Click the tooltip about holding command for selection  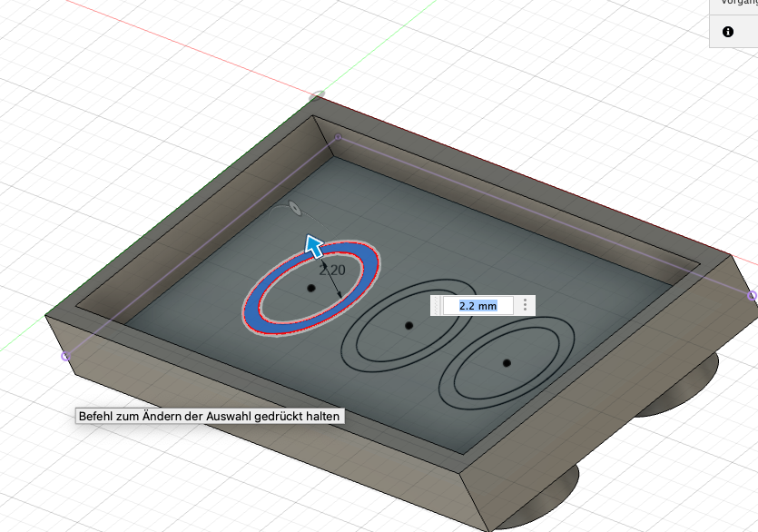[x=210, y=417]
